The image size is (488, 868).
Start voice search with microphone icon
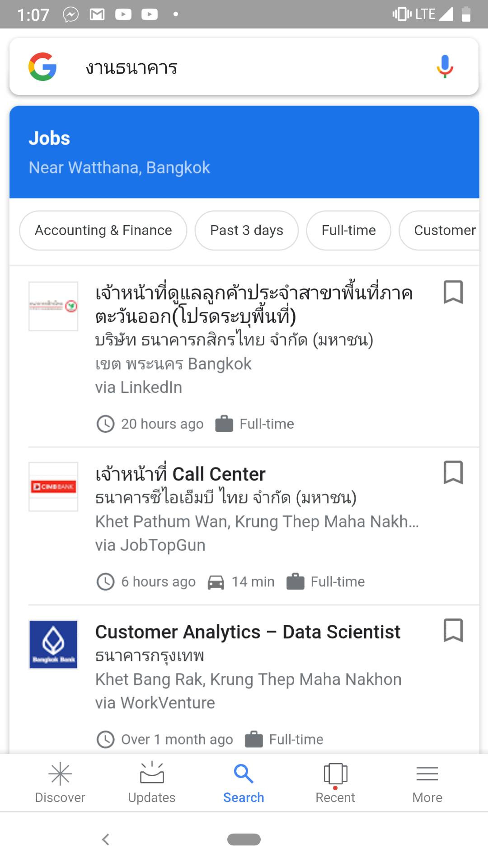point(445,66)
